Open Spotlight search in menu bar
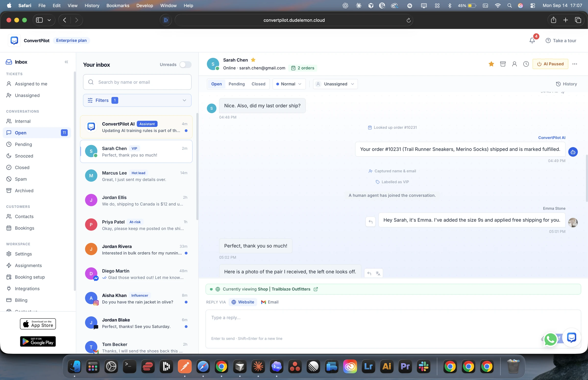 click(509, 5)
